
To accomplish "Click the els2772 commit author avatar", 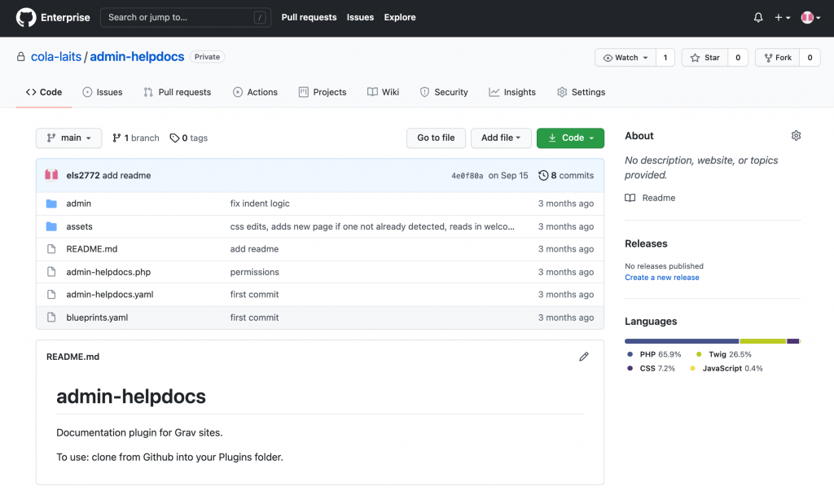I will (51, 175).
